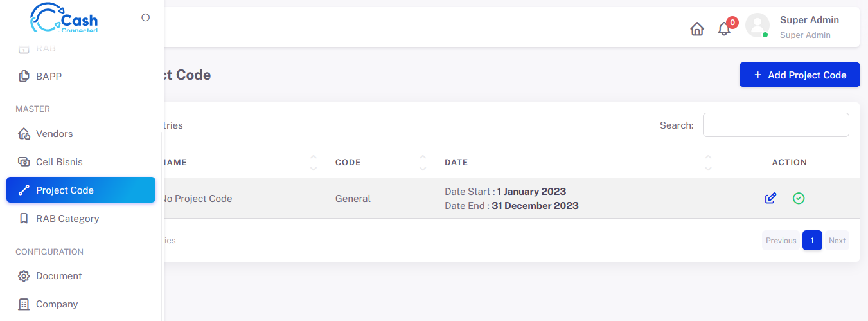Focus the Search input field
The image size is (868, 321).
click(x=776, y=125)
